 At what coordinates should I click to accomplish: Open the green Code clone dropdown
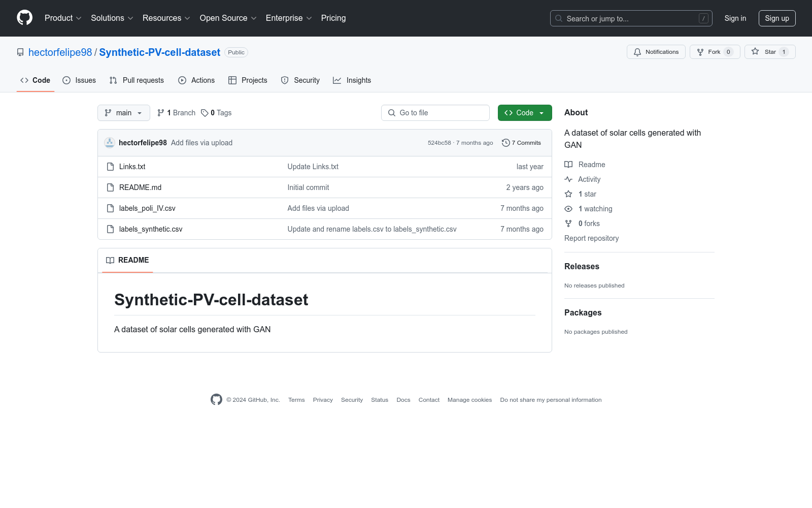point(525,113)
